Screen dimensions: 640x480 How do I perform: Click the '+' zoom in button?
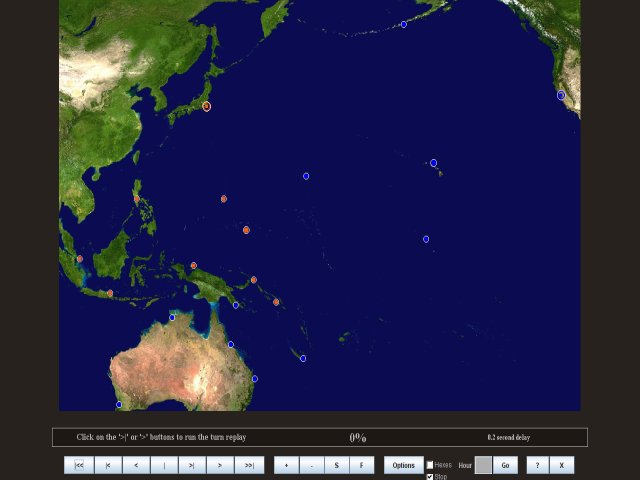pyautogui.click(x=286, y=465)
